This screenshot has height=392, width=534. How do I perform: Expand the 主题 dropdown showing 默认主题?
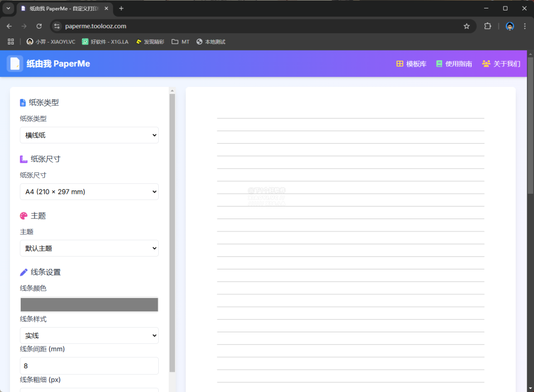[89, 248]
